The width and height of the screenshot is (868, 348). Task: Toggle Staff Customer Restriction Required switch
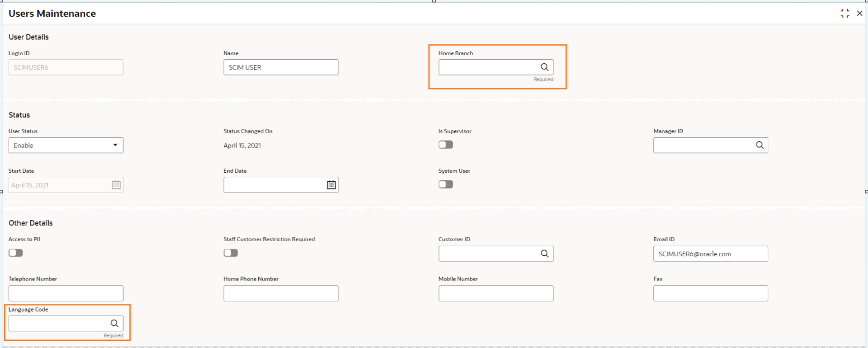(231, 253)
